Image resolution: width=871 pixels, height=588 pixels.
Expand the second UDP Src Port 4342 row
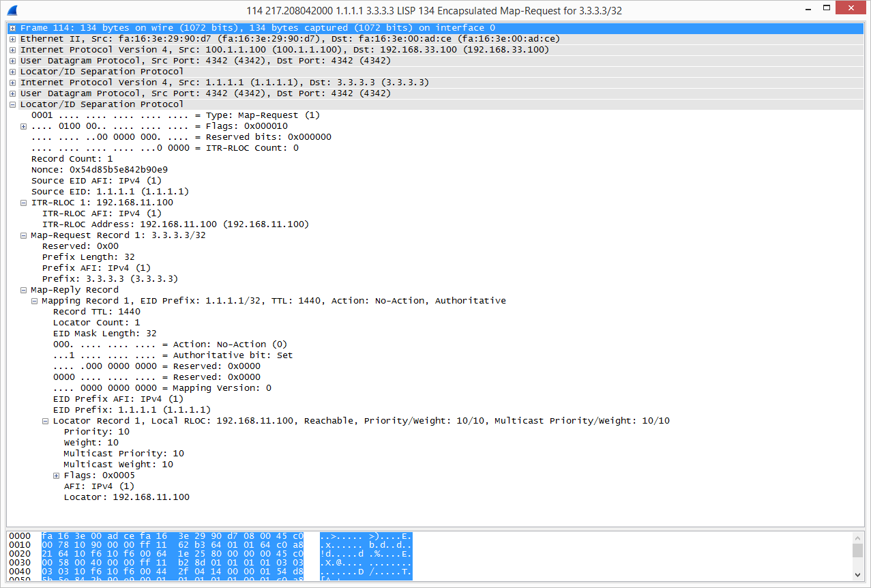[x=13, y=93]
